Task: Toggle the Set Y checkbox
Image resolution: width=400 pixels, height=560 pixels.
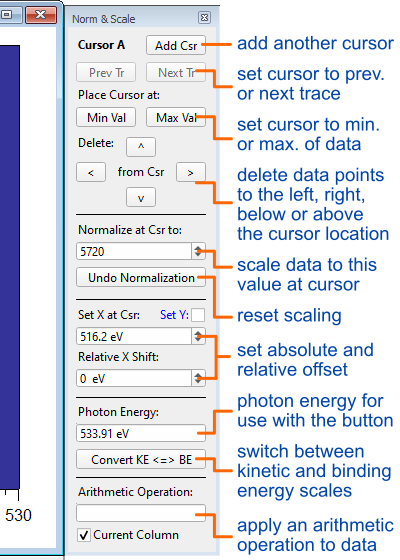Action: (x=198, y=315)
